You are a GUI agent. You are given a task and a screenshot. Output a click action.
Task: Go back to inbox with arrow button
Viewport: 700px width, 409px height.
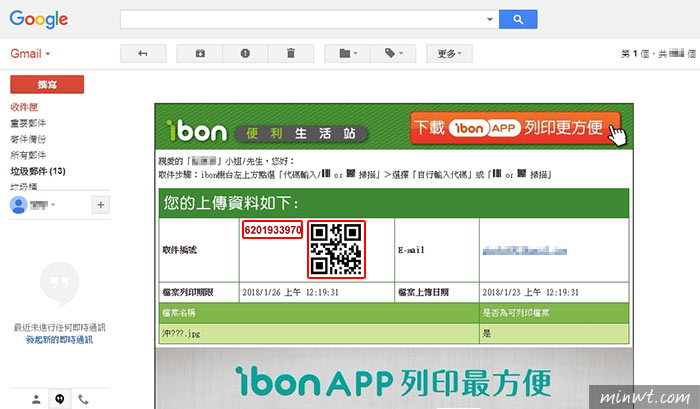[143, 54]
